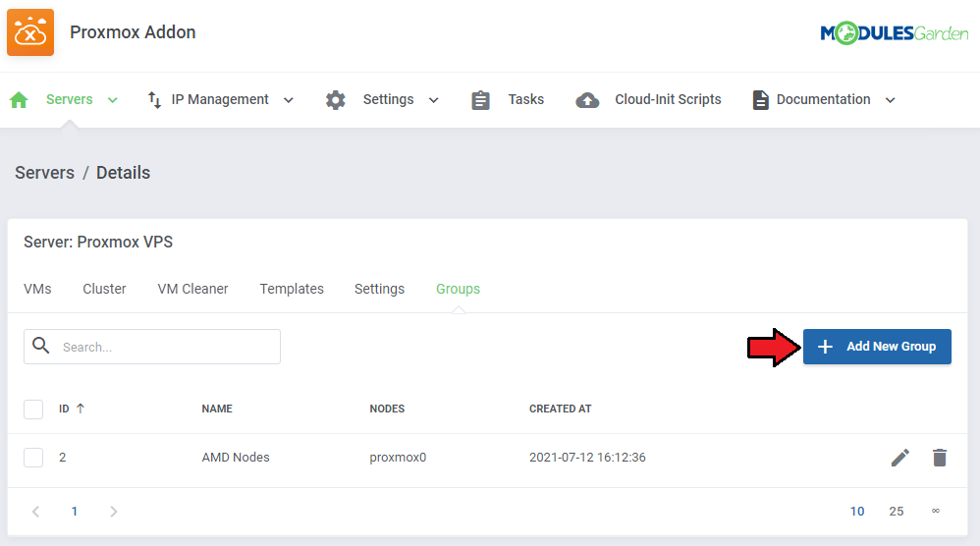Open the IP Management menu
The width and height of the screenshot is (980, 546).
220,99
